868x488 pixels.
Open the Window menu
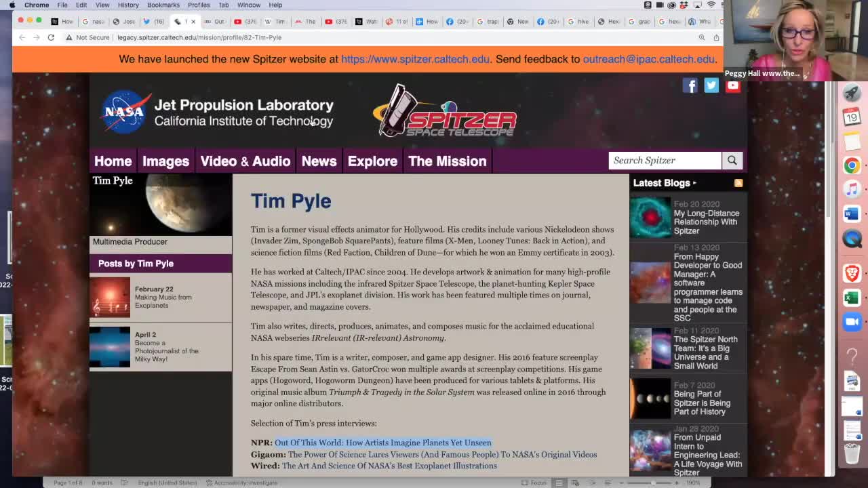coord(249,5)
